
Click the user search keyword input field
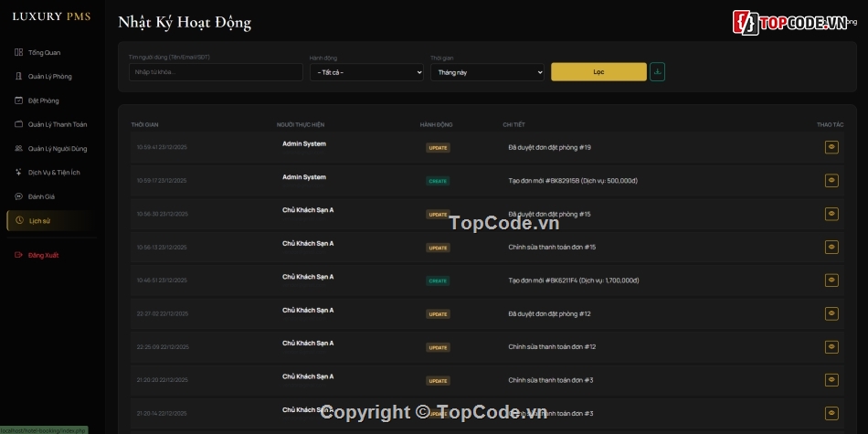(x=216, y=72)
